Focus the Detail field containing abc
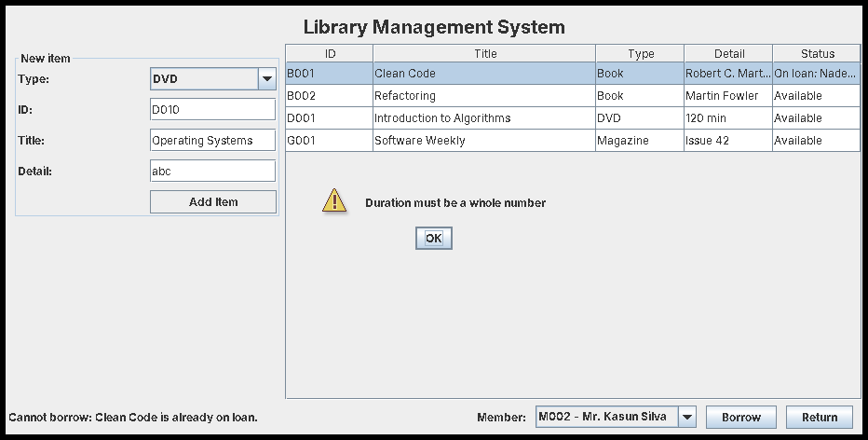The width and height of the screenshot is (868, 440). (212, 171)
